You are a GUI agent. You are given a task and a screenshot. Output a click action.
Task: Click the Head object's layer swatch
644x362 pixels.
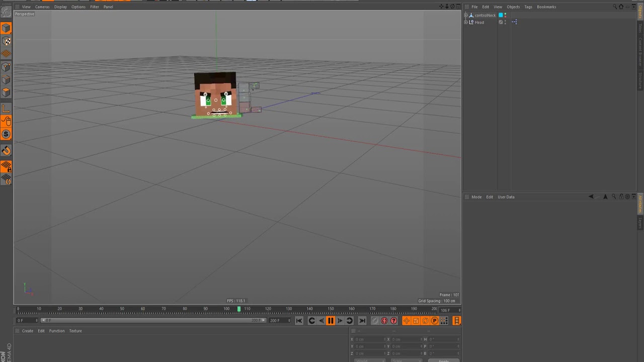(501, 22)
